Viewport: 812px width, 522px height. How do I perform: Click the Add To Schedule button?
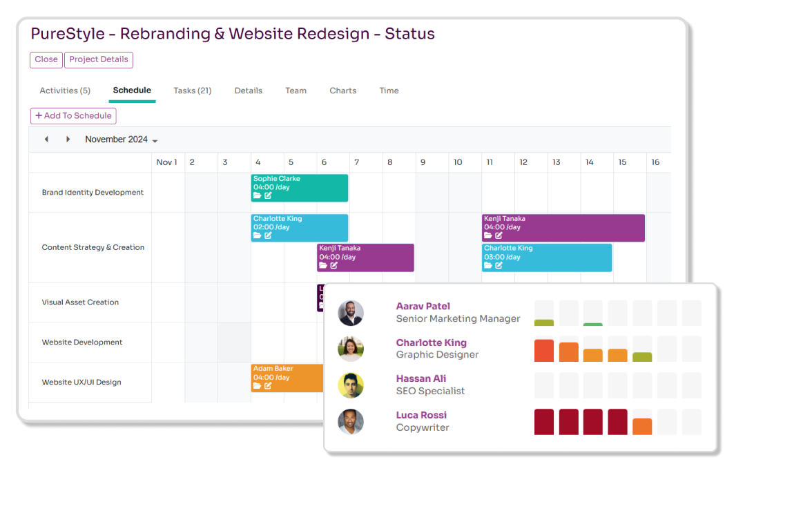[x=72, y=116]
